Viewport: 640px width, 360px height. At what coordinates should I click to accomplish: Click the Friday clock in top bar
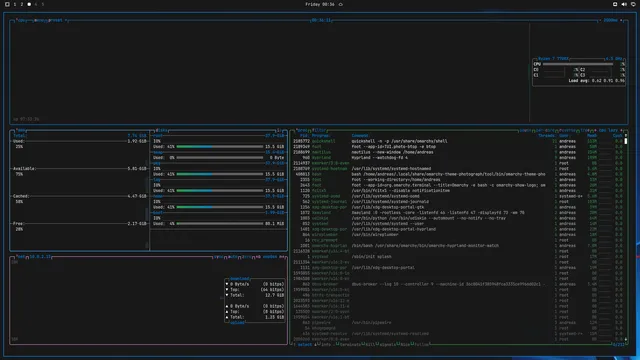(x=320, y=4)
